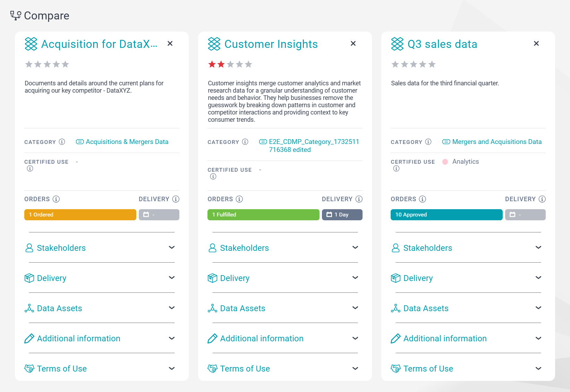Rate Acquisition for DataX five stars
The image size is (570, 392).
click(x=65, y=64)
